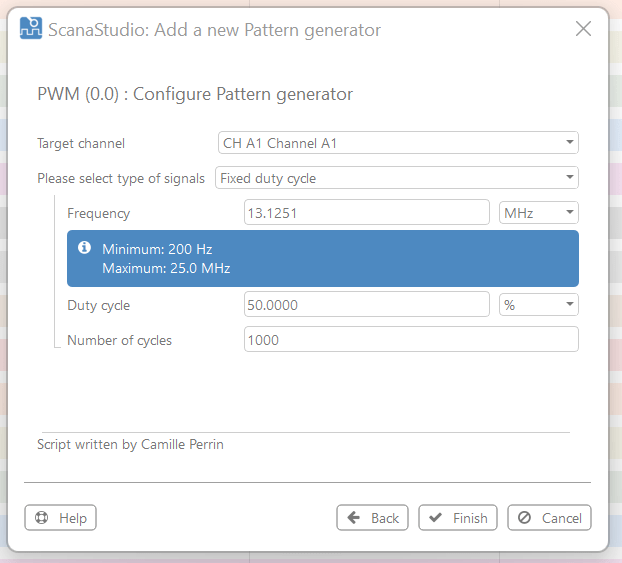Screen dimensions: 622x563
Task: Click the 'Target channel' label
Action: 81,143
